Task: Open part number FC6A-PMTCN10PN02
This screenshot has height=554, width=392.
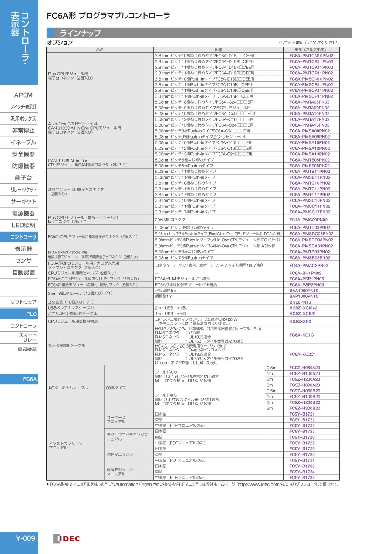Action: pyautogui.click(x=311, y=56)
